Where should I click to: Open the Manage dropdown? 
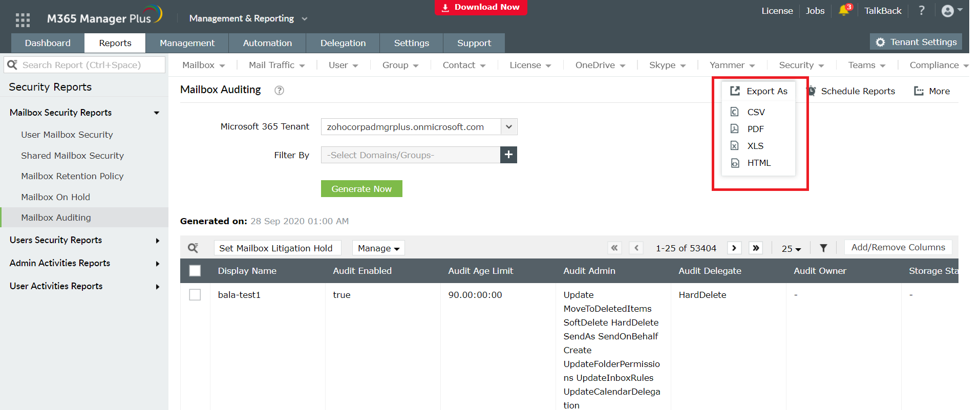click(x=378, y=248)
